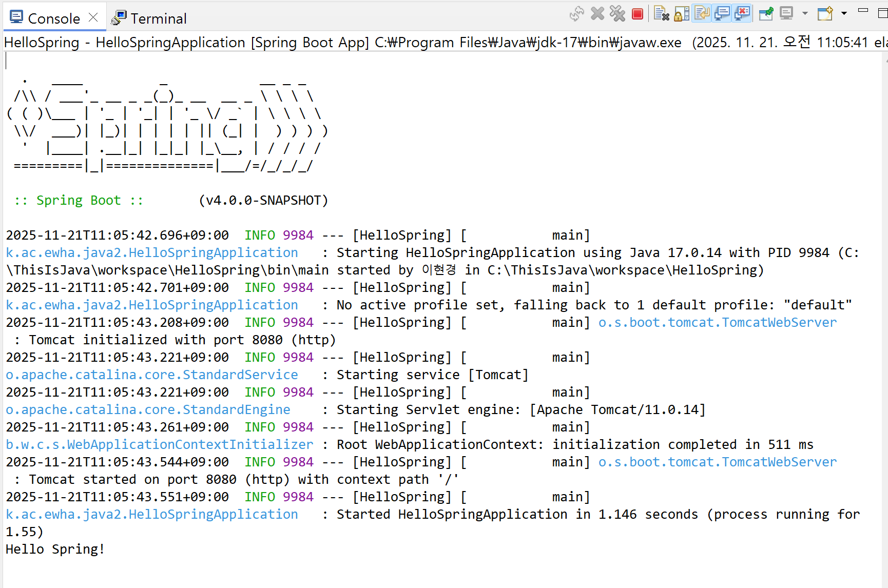Toggle Scroll Lock in the console toolbar
Screen dimensions: 888x588
click(x=681, y=14)
